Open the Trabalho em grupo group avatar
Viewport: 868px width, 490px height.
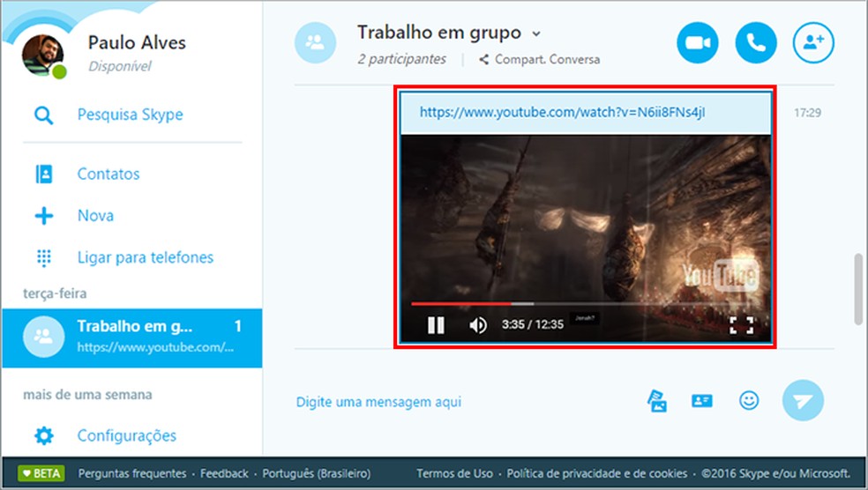click(315, 42)
